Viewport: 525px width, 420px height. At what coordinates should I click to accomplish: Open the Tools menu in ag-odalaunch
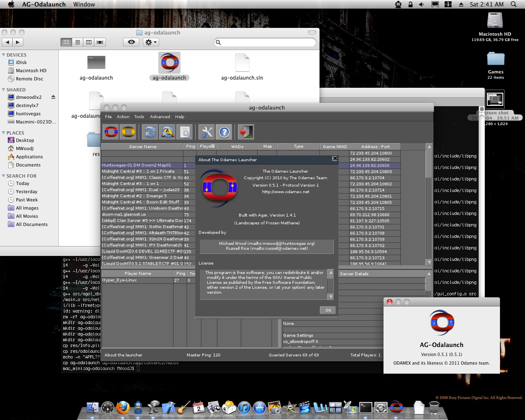tap(139, 117)
